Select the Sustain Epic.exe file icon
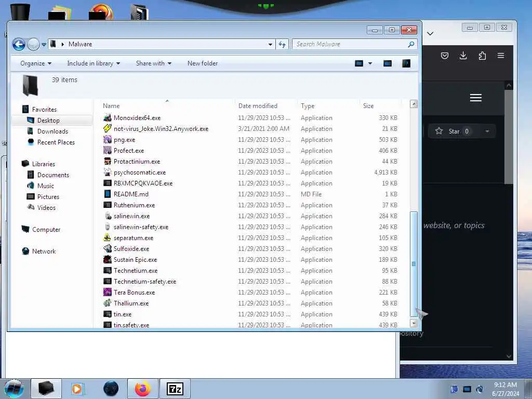 tap(108, 260)
